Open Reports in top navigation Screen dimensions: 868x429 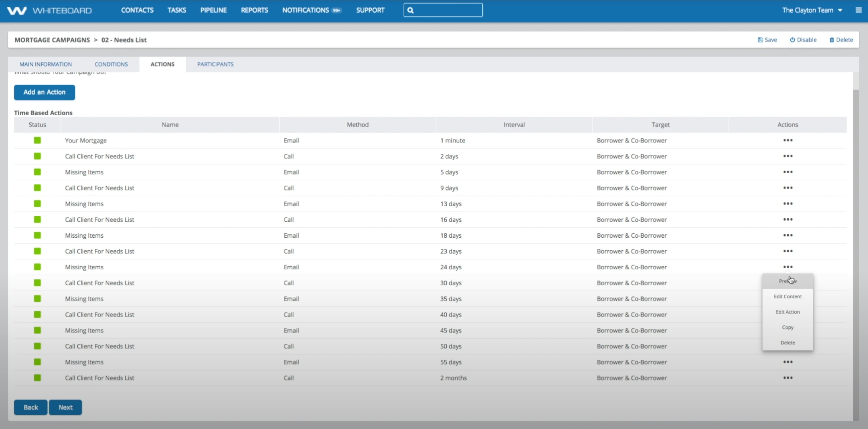(x=254, y=10)
